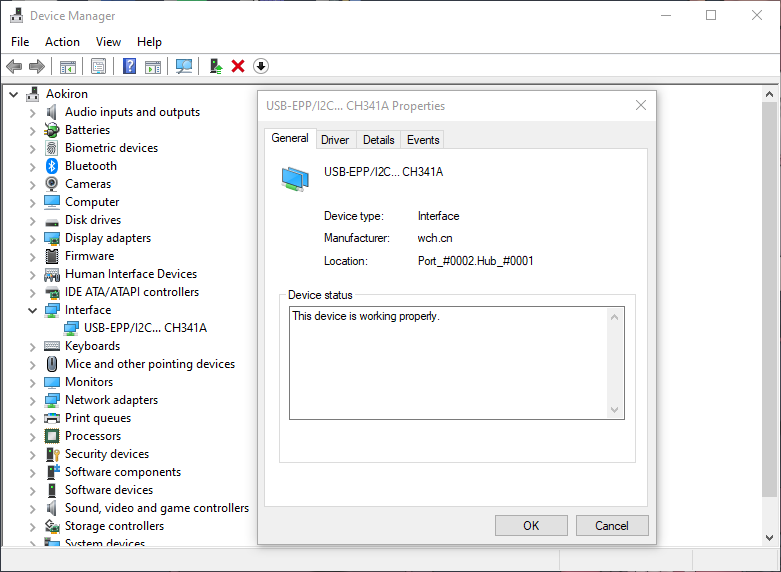
Task: Click main window scrollbar up arrow
Action: pos(770,94)
